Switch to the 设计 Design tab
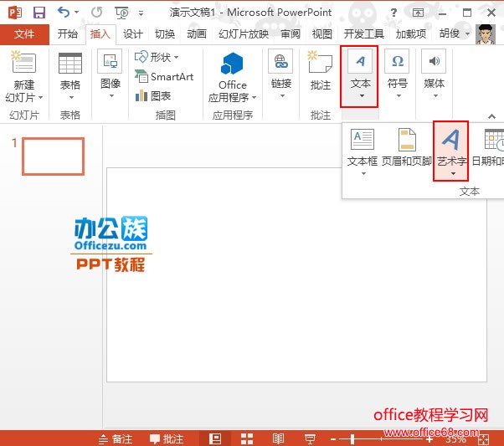The width and height of the screenshot is (504, 446). coord(133,33)
